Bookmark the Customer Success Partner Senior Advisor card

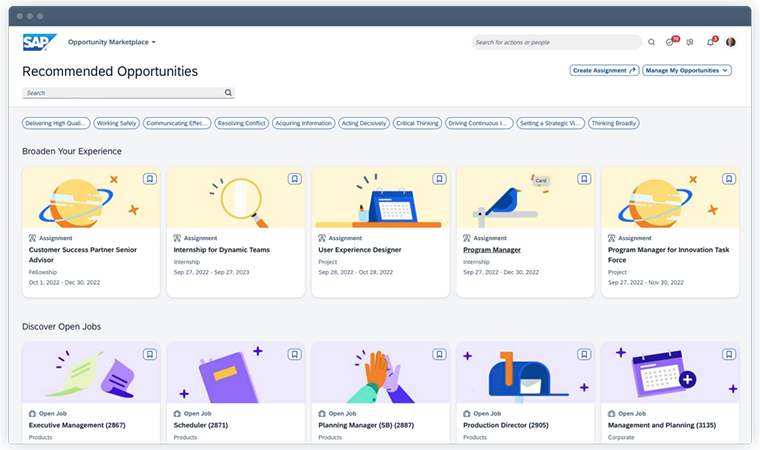point(149,179)
